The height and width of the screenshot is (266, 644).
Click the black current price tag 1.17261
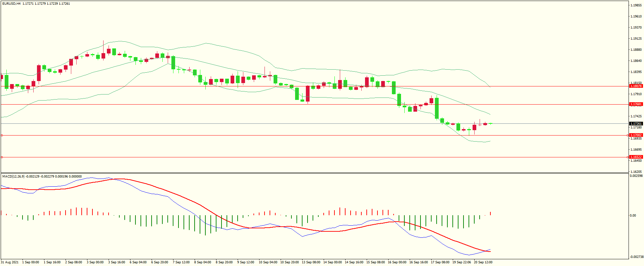[x=636, y=124]
